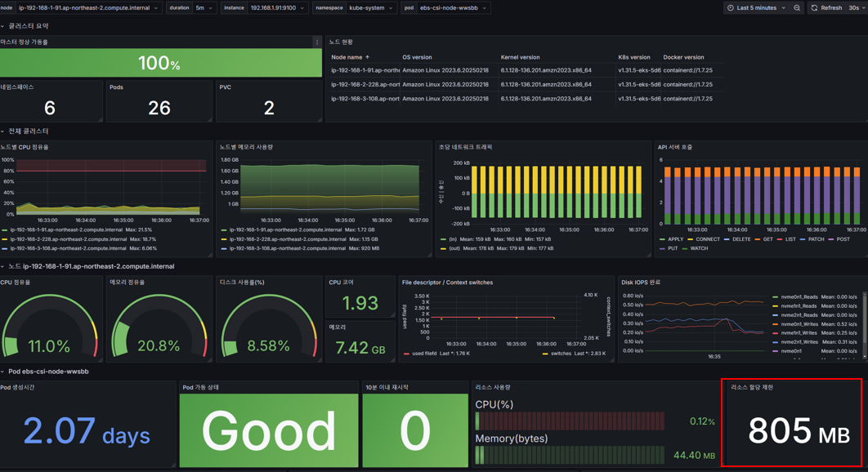Open the pod ebs-csi-node-wwsbb dropdown
This screenshot has width=868, height=472.
(453, 7)
